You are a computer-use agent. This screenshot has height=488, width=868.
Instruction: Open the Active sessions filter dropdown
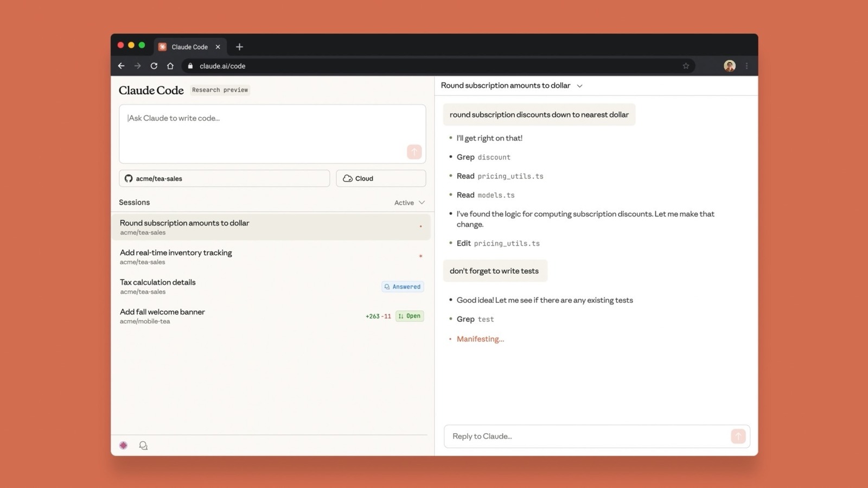tap(410, 202)
